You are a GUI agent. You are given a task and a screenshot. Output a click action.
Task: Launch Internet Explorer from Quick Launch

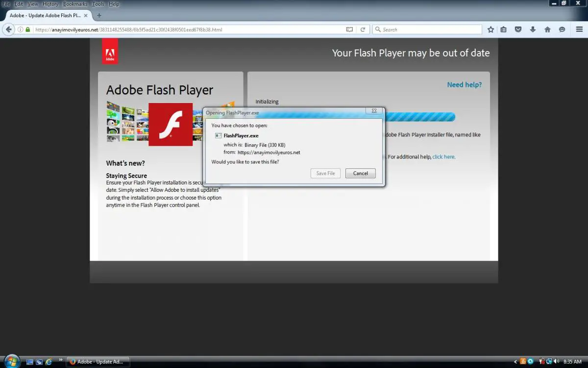pyautogui.click(x=49, y=362)
